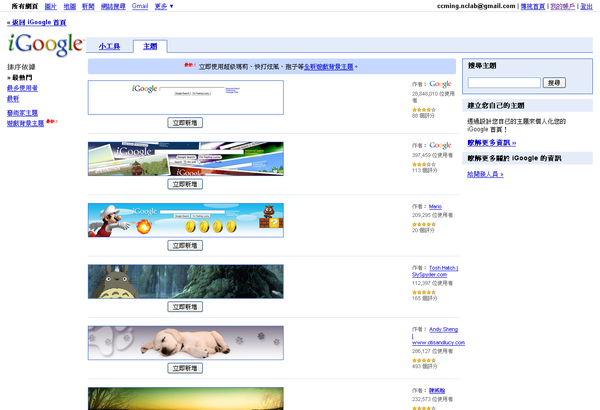Add the sleeping puppy theme now

(185, 368)
